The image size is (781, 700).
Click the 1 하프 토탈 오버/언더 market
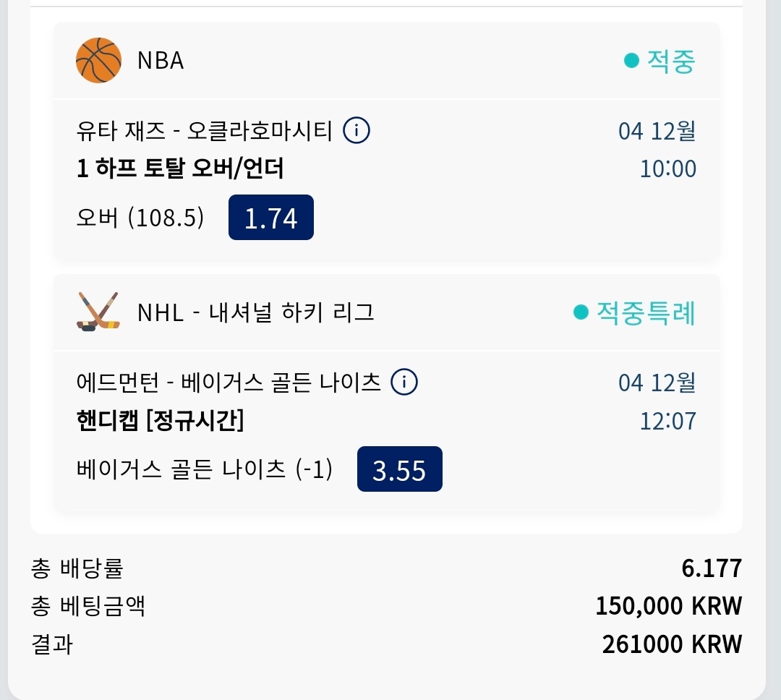180,169
